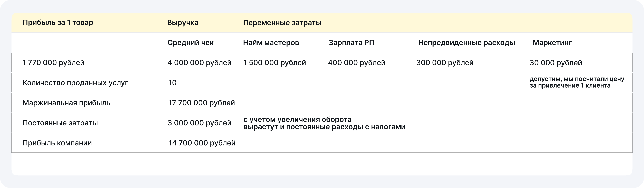Viewport: 644px width, 188px height.
Task: Select the 400 000 рублей cell
Action: tap(356, 63)
